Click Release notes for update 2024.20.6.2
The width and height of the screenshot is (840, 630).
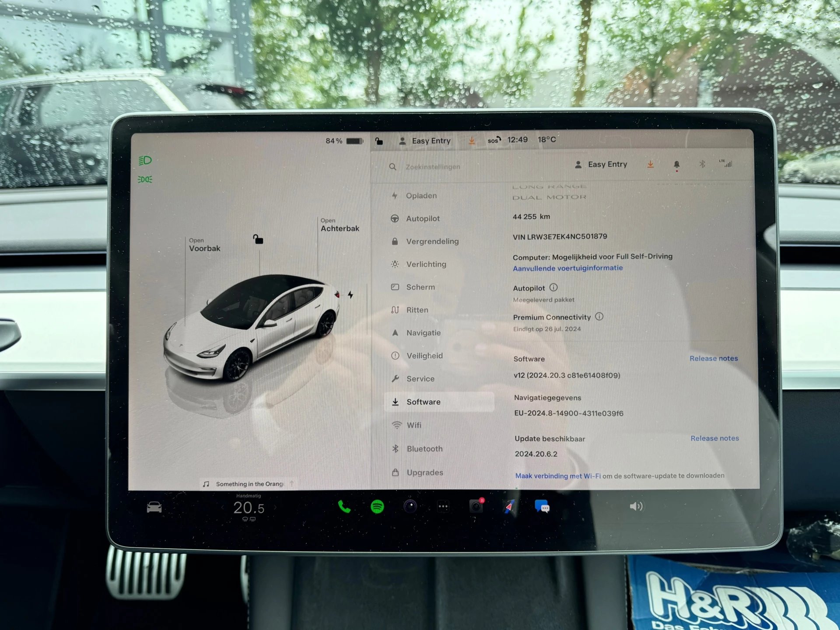714,437
